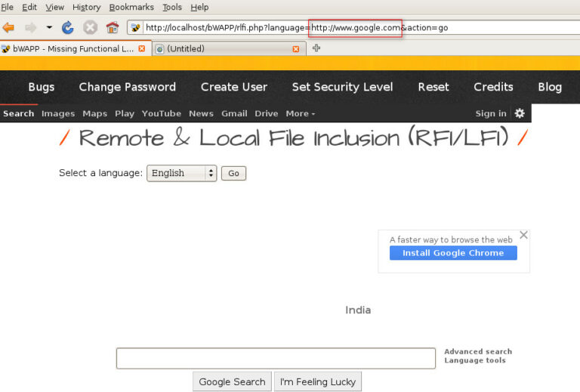Click the Install Google Chrome button
This screenshot has width=580, height=392.
coord(453,253)
